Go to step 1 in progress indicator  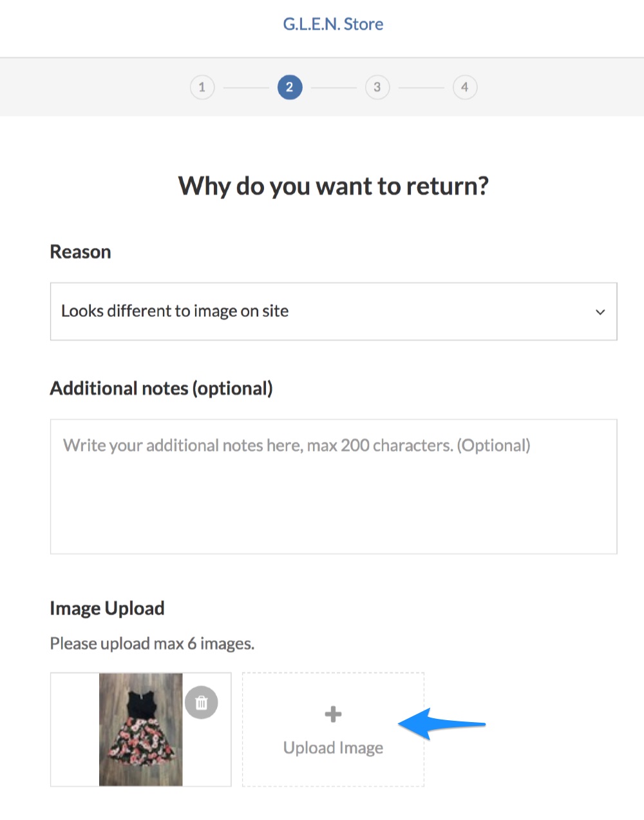tap(202, 87)
